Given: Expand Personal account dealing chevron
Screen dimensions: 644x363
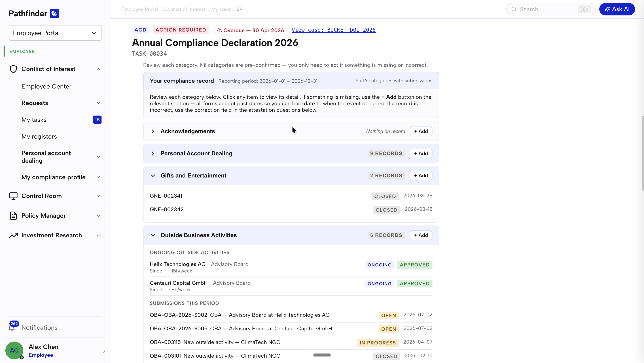Looking at the screenshot, I should pyautogui.click(x=98, y=157).
